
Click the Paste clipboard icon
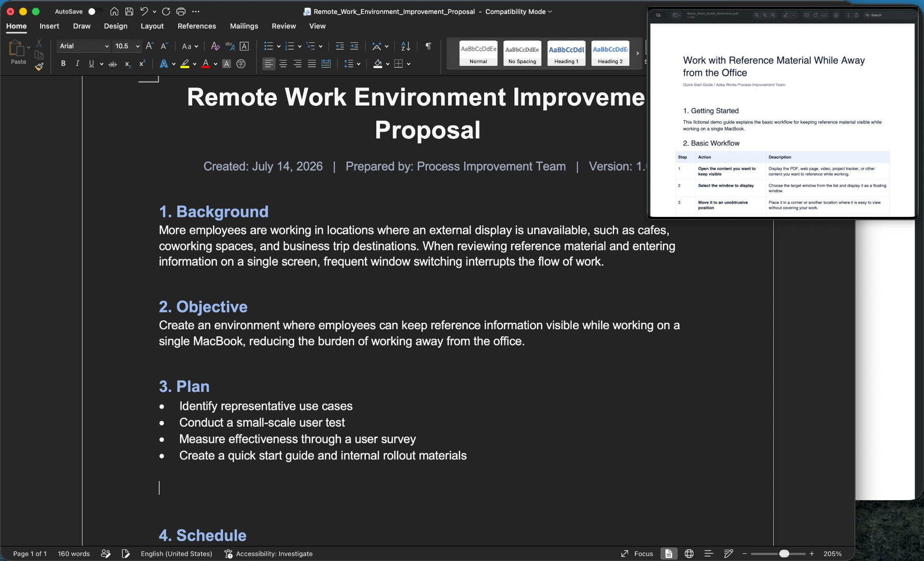point(17,47)
